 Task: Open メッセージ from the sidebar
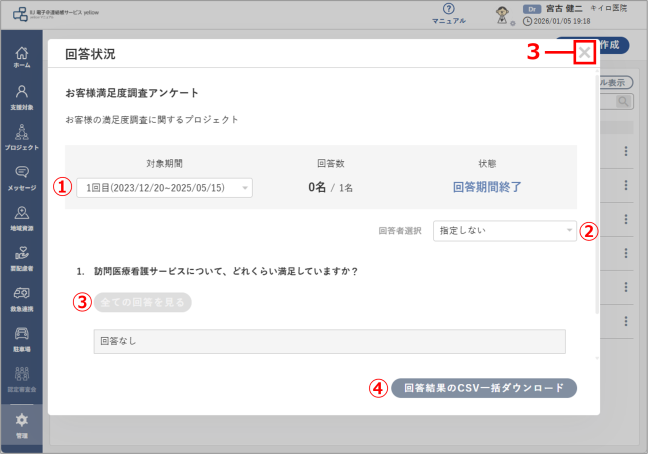click(x=21, y=178)
